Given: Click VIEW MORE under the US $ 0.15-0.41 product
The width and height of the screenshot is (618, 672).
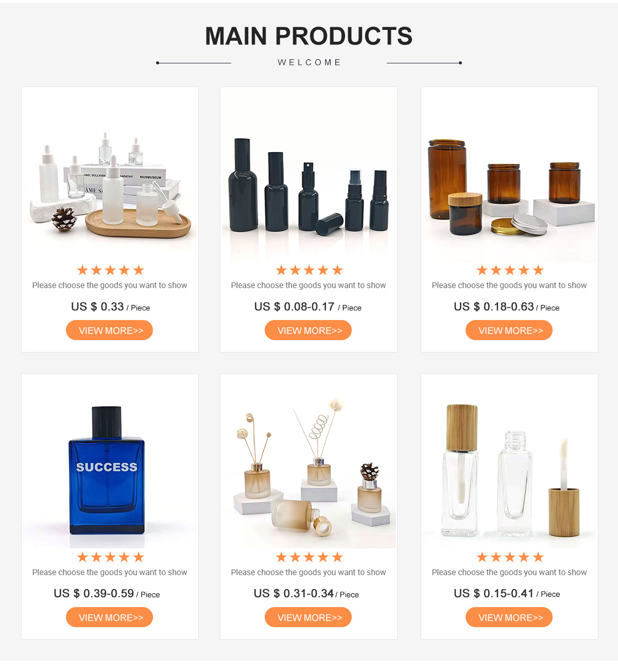Looking at the screenshot, I should (509, 617).
